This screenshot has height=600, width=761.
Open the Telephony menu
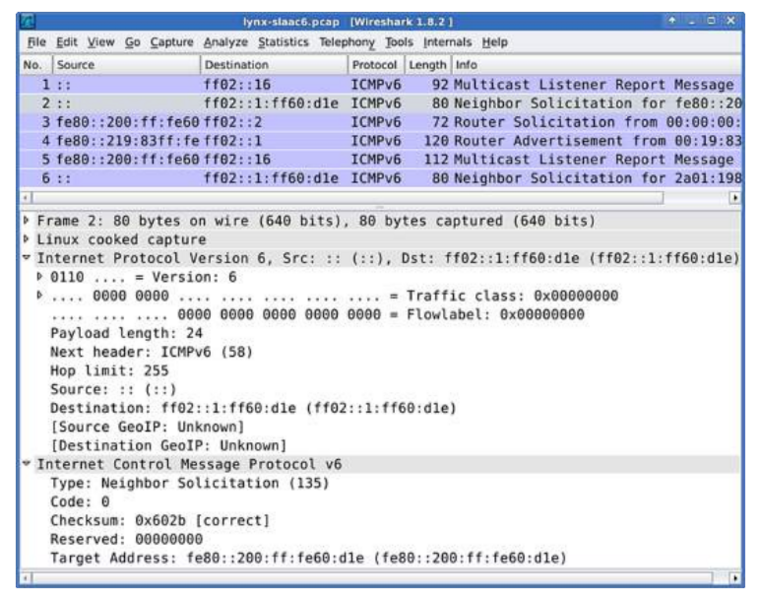pyautogui.click(x=345, y=42)
